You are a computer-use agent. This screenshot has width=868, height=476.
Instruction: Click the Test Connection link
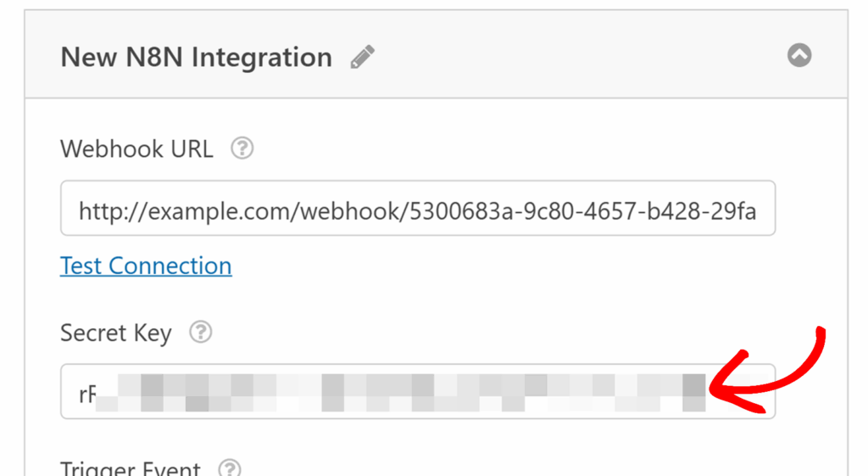pyautogui.click(x=146, y=266)
